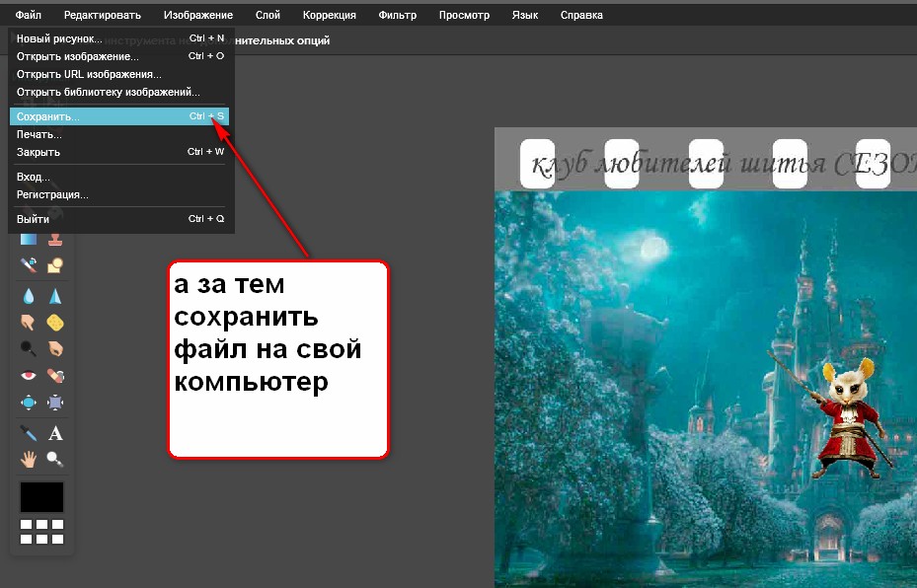Select the Red Eye Reduction tool
The width and height of the screenshot is (917, 588).
(x=29, y=375)
